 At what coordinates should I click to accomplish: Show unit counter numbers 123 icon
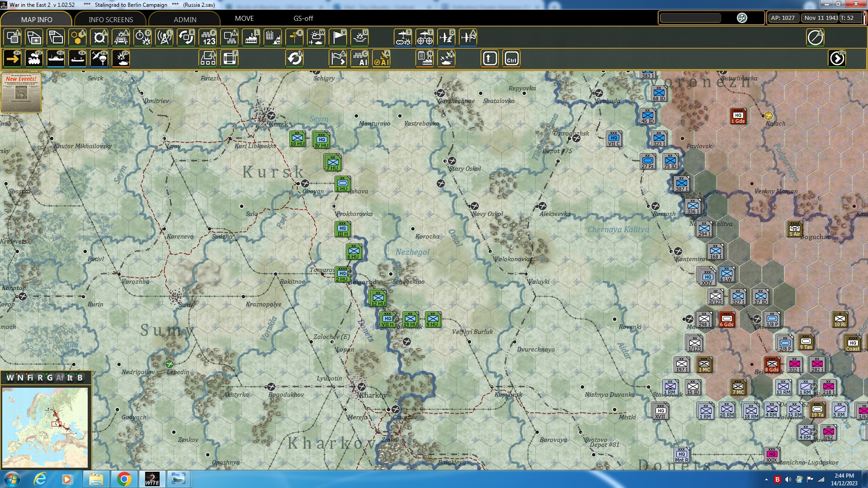[x=208, y=38]
